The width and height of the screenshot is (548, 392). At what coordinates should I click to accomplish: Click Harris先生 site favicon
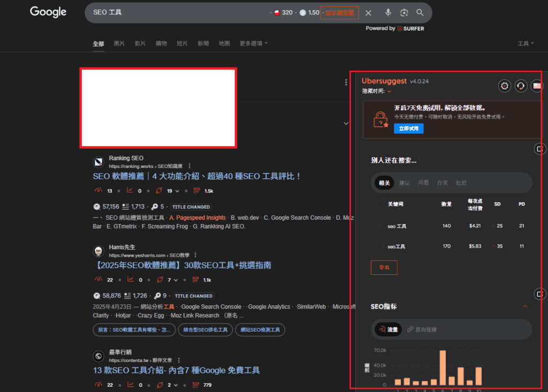point(98,251)
